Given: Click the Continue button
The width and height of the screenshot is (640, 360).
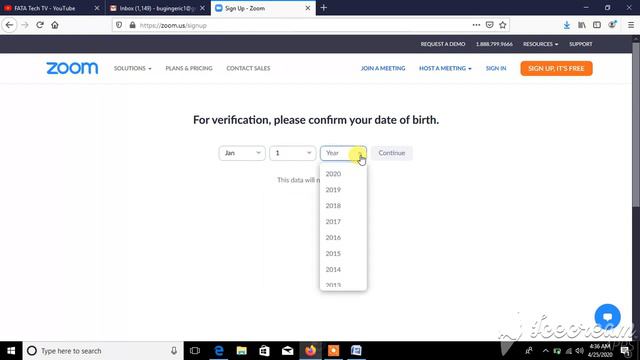Looking at the screenshot, I should (x=391, y=153).
